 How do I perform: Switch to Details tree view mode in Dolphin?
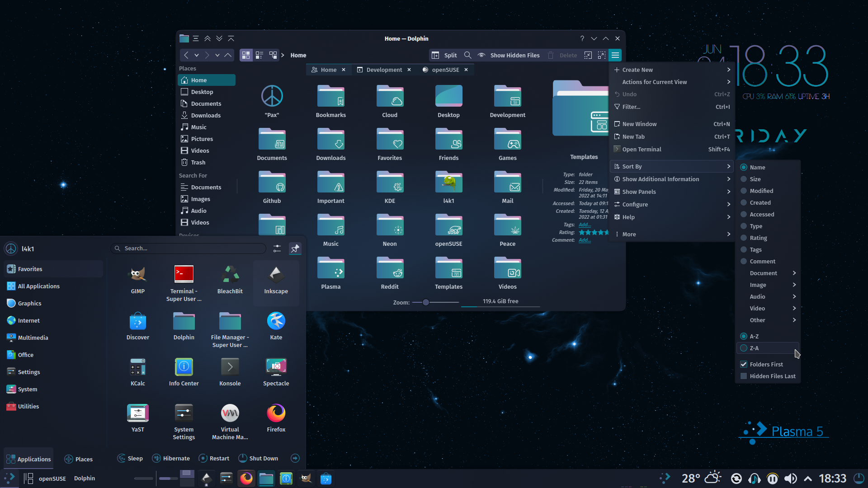click(x=273, y=55)
